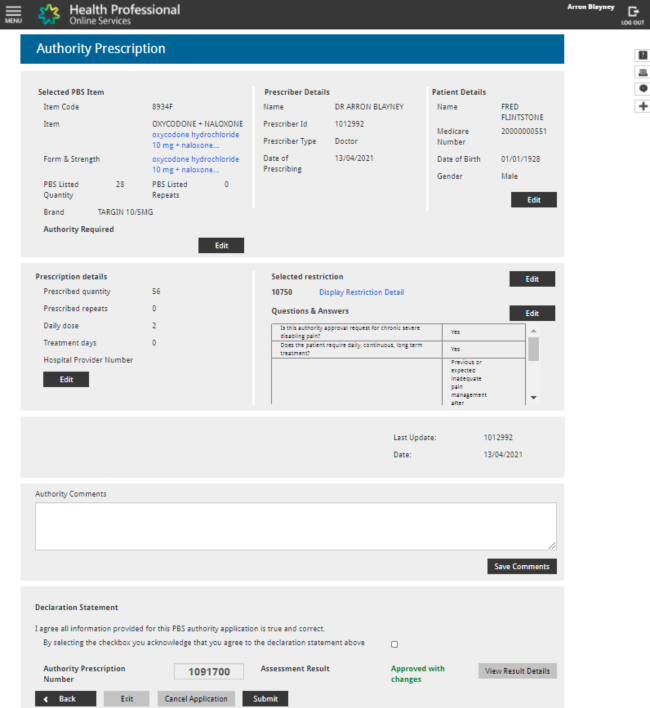Edit the Selected PBS Item section
This screenshot has height=708, width=650.
coord(221,245)
